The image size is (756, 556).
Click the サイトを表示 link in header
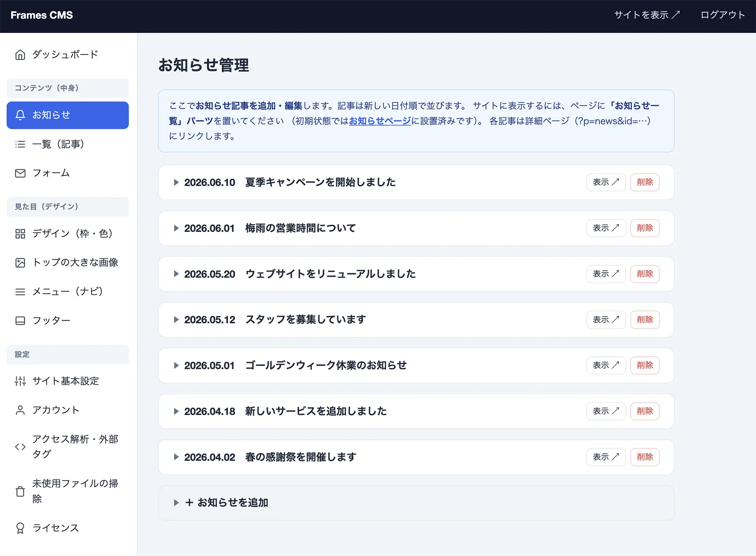(x=647, y=15)
